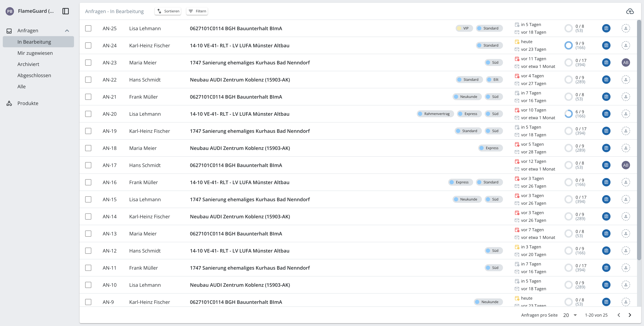Image resolution: width=644 pixels, height=326 pixels.
Task: Toggle the sidebar panel icon
Action: click(65, 11)
